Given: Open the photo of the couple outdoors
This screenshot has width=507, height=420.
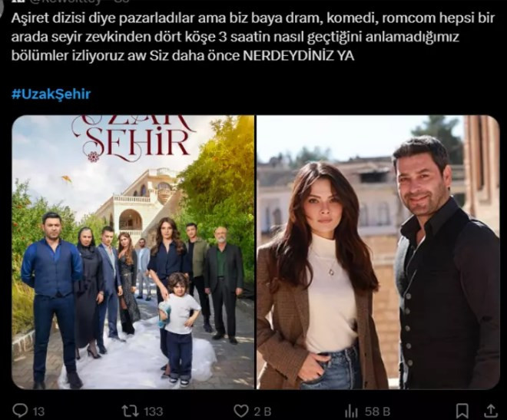Looking at the screenshot, I should pos(378,252).
